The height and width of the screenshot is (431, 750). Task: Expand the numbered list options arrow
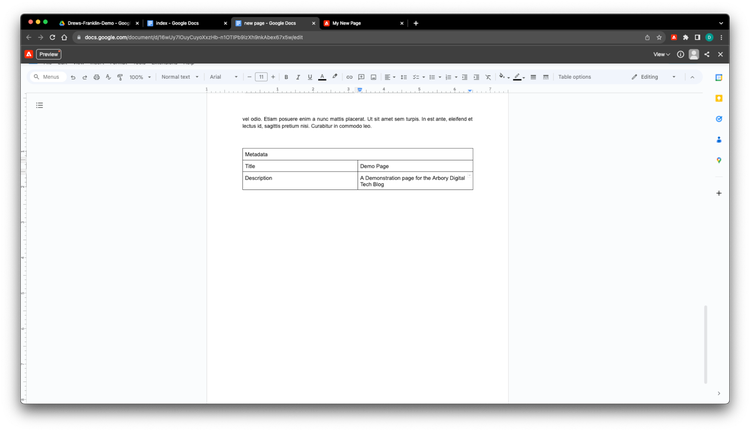456,77
